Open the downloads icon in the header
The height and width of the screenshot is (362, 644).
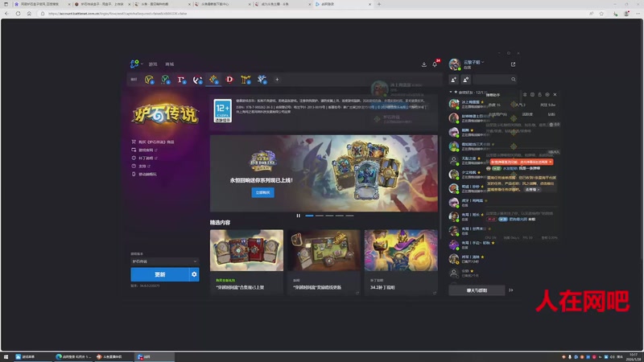click(424, 64)
